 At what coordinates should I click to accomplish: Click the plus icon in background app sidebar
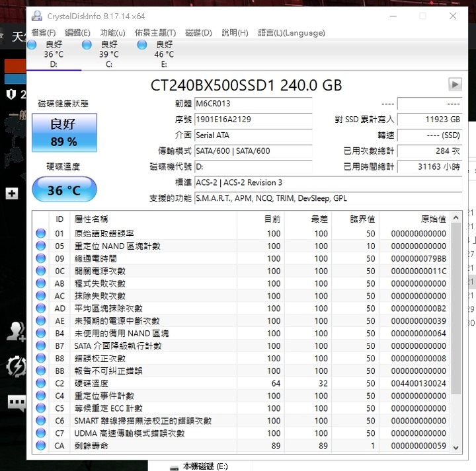click(x=12, y=193)
